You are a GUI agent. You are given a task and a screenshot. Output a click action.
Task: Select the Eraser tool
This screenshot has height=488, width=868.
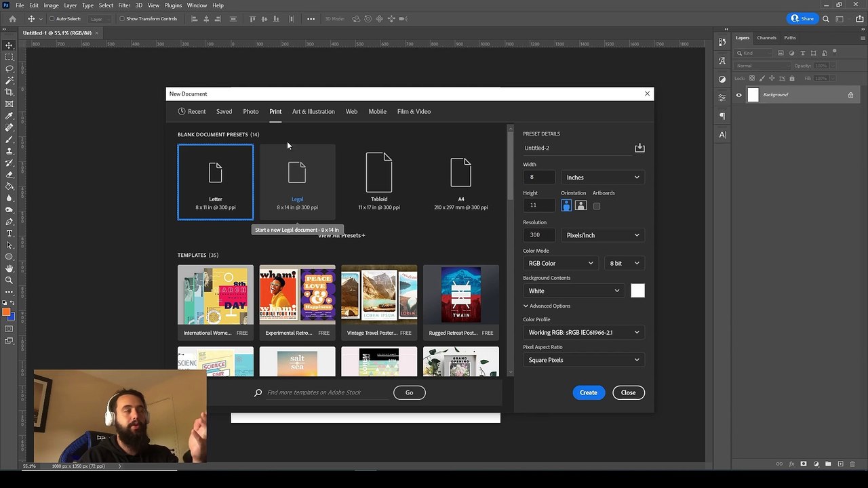[x=9, y=174]
